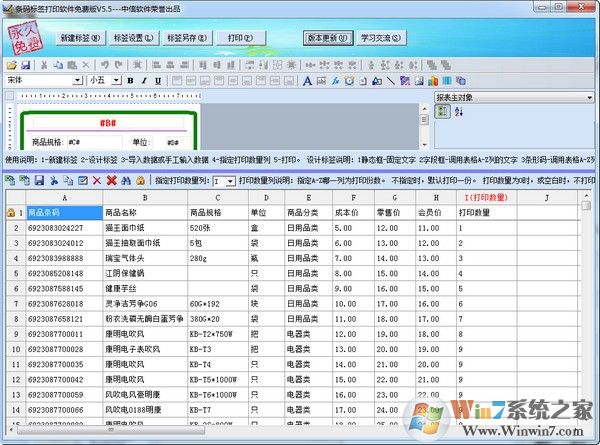Click the floppy-disk save icon above the data grid

click(x=39, y=180)
